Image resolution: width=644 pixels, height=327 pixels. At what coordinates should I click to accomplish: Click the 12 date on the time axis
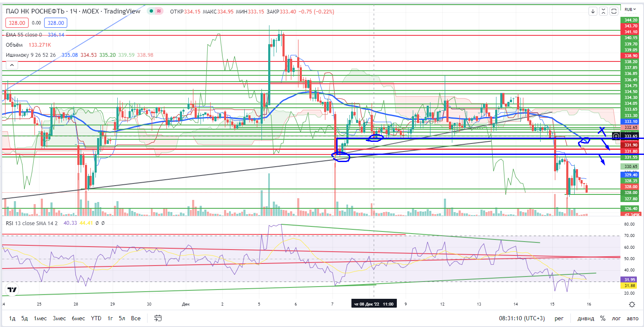click(x=442, y=304)
